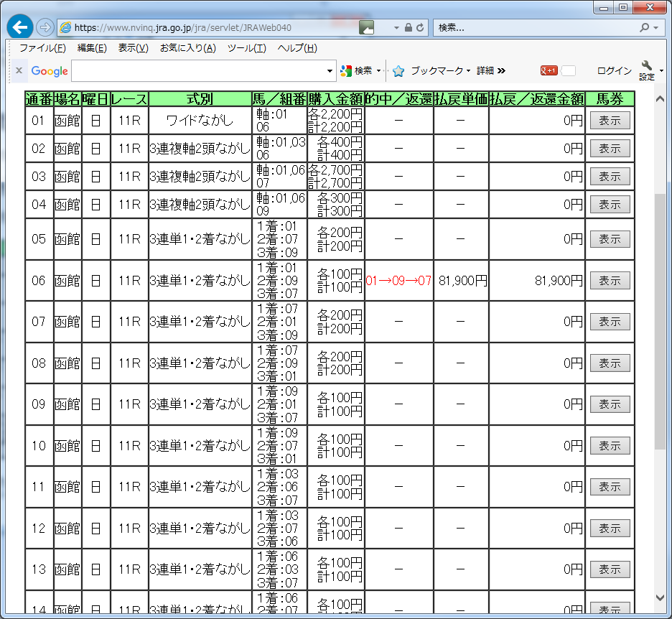Click 表示 button for row 09
Viewport: 672px width, 619px height.
(x=610, y=404)
